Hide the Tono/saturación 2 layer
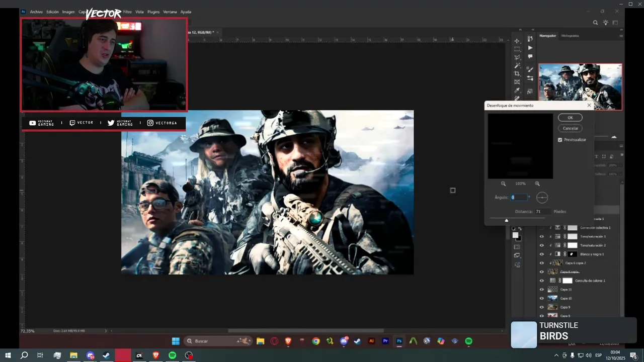This screenshot has height=362, width=644. (542, 245)
